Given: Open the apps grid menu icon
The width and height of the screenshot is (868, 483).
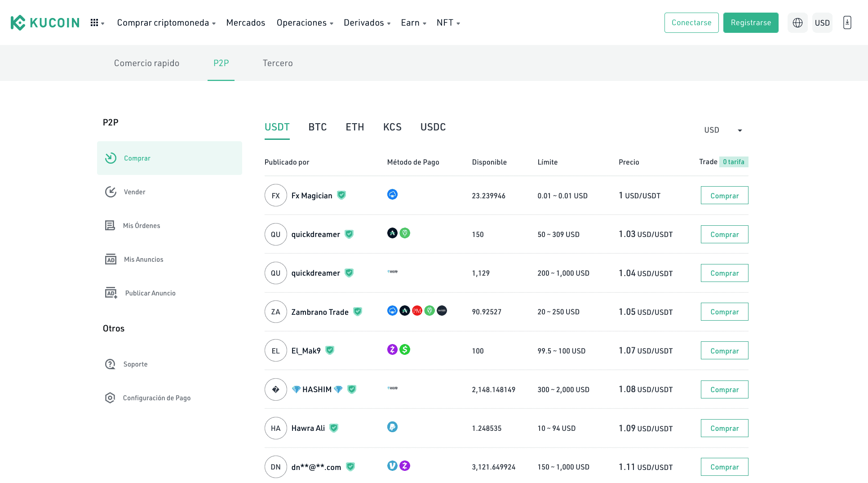Looking at the screenshot, I should [x=94, y=22].
